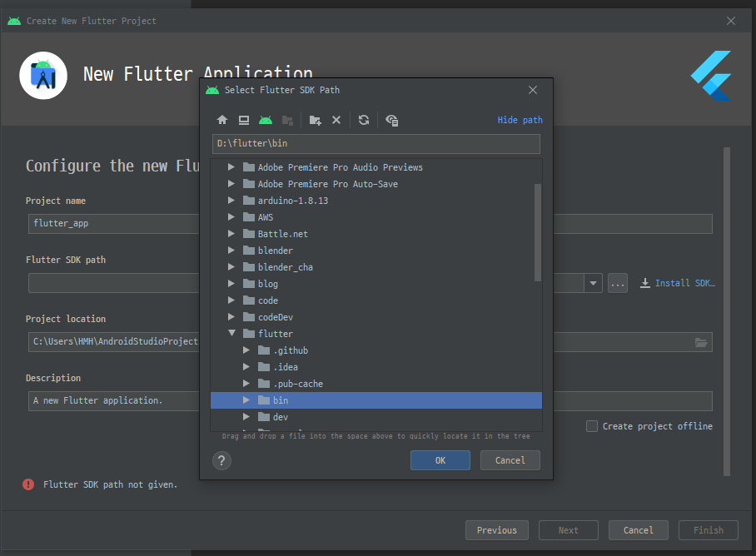Select .pub-cache folder under flutter

[x=298, y=384]
